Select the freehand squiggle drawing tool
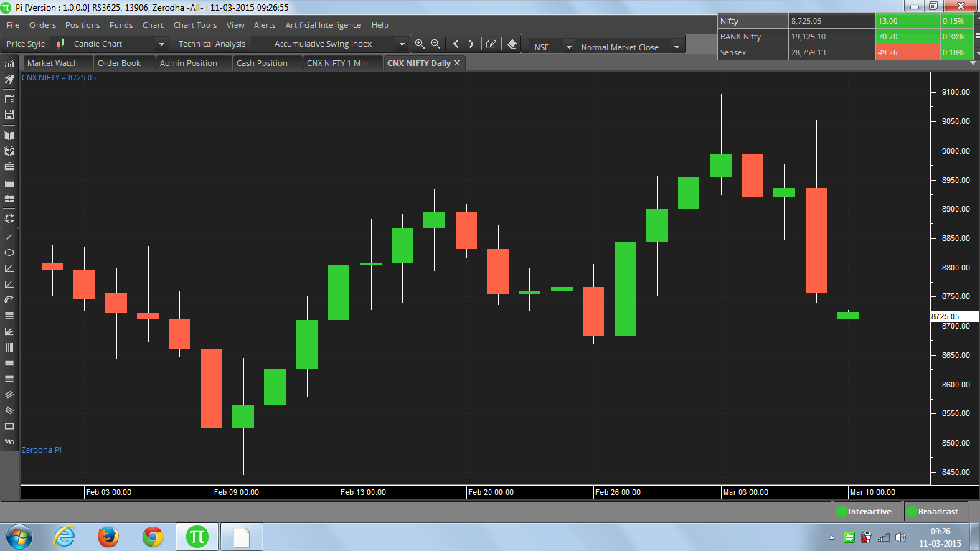This screenshot has width=980, height=551. [x=9, y=442]
